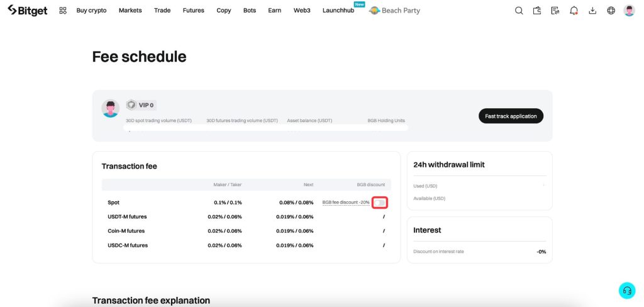Open the notifications bell icon
The width and height of the screenshot is (644, 307).
pyautogui.click(x=574, y=11)
